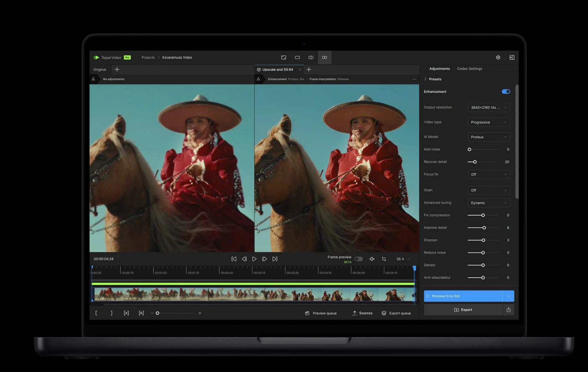Image resolution: width=588 pixels, height=372 pixels.
Task: Click the settings gear icon
Action: point(498,57)
